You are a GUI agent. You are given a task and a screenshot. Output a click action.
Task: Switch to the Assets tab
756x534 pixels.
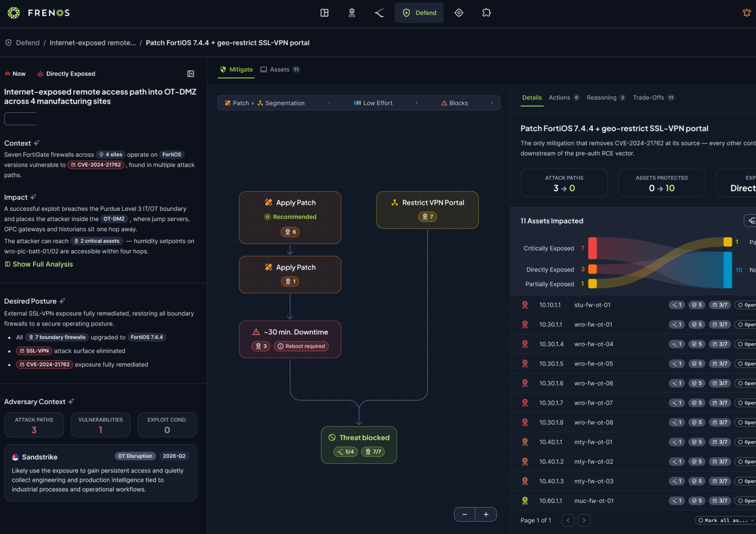tap(280, 69)
